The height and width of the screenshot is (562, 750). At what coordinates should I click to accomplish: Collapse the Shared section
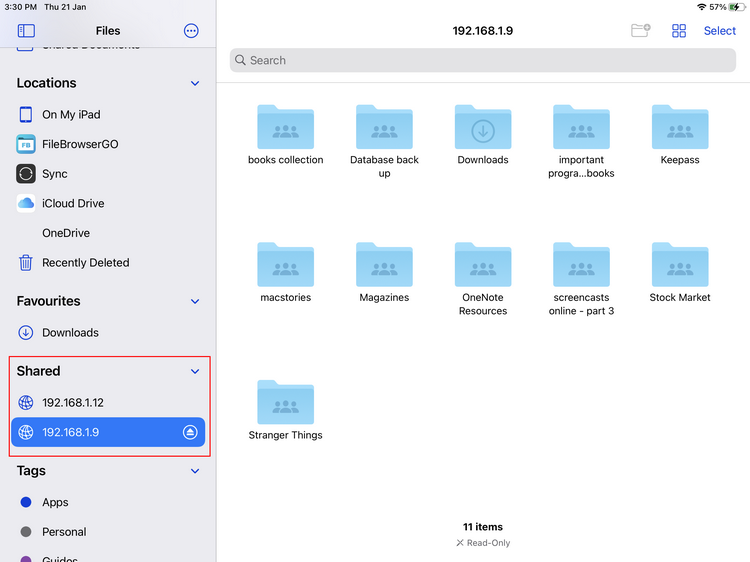click(195, 371)
